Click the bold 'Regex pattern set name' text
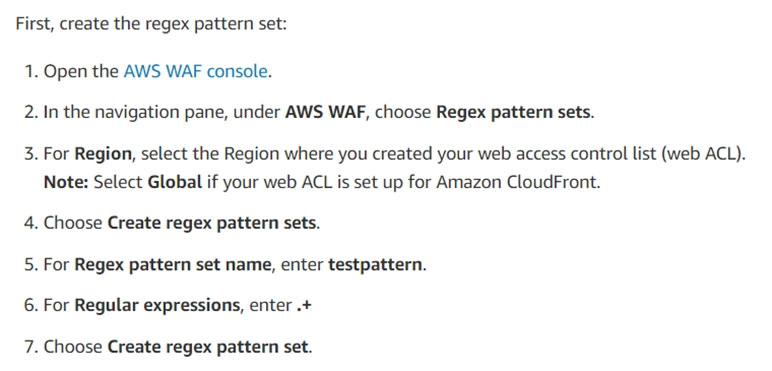This screenshot has width=772, height=371. [173, 265]
